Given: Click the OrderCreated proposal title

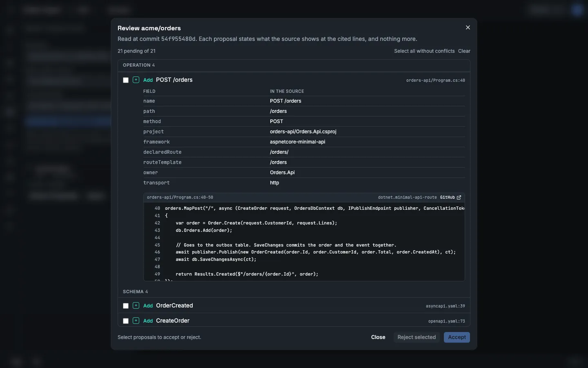Looking at the screenshot, I should point(174,305).
